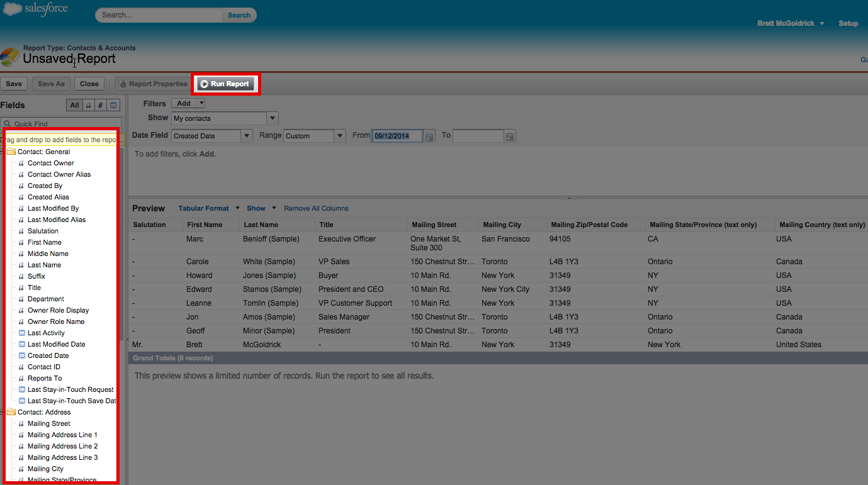The height and width of the screenshot is (485, 868).
Task: Open the To date calendar picker
Action: [510, 136]
